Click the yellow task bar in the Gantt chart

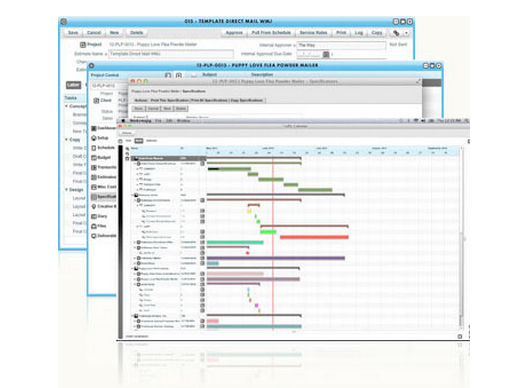coord(249,211)
